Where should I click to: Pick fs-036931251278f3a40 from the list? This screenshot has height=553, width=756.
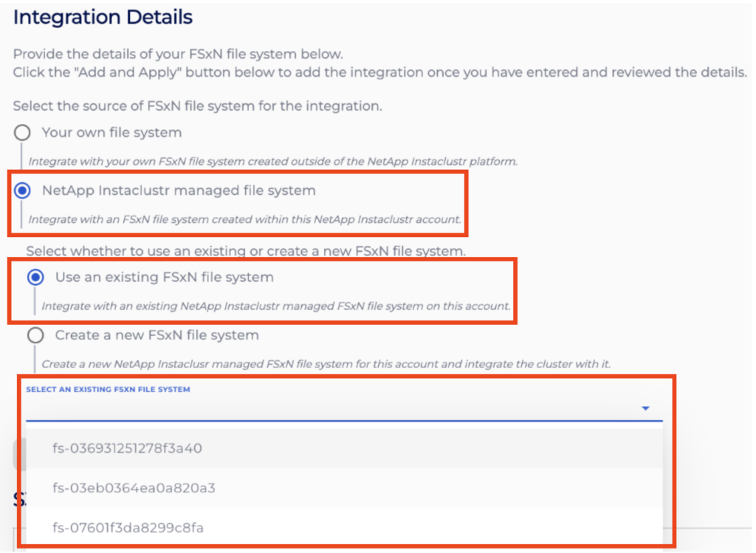coord(128,448)
